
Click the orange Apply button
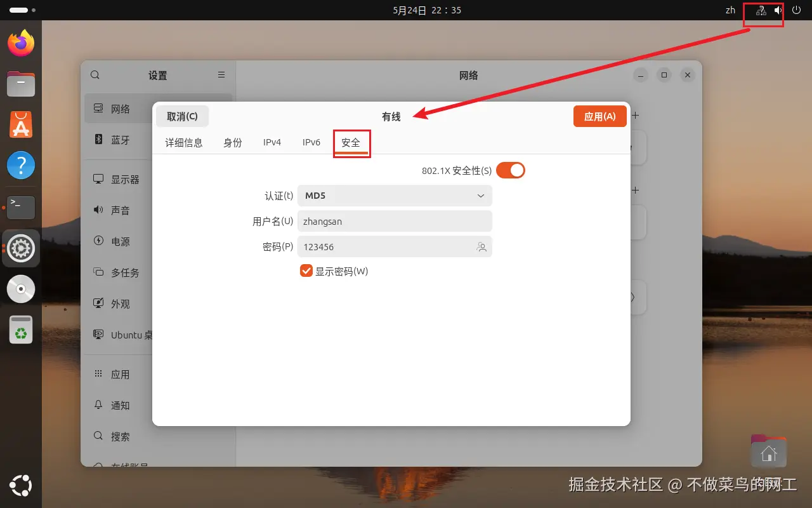coord(599,116)
